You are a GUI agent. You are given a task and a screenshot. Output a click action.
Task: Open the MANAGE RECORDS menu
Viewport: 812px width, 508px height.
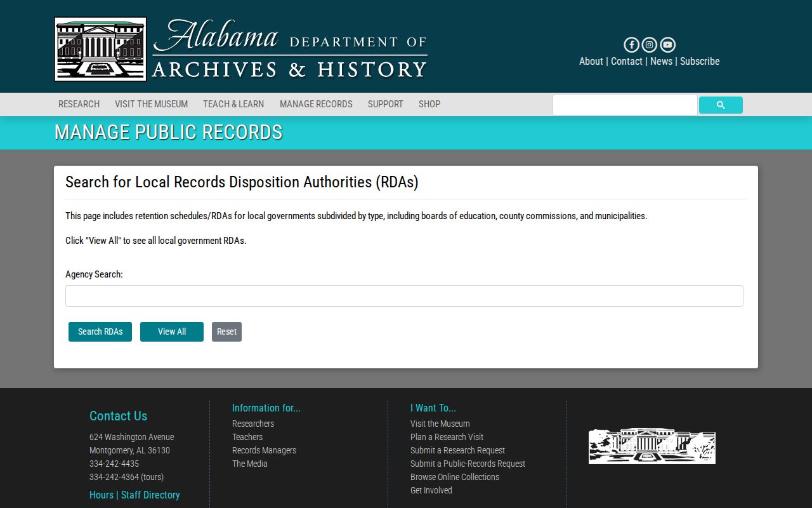pyautogui.click(x=316, y=104)
